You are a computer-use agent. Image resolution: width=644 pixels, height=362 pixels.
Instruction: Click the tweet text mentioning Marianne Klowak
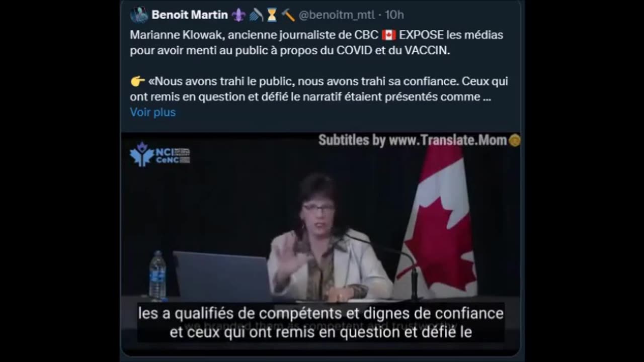click(x=316, y=43)
